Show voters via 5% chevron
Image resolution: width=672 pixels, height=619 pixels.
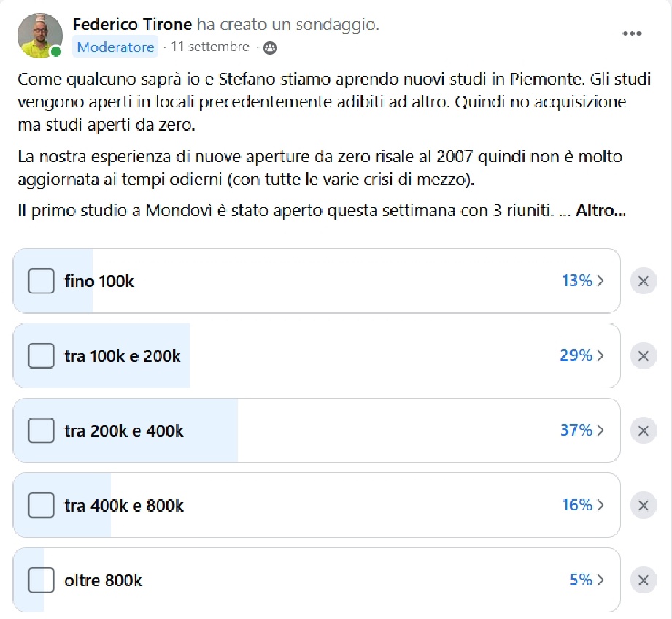click(x=600, y=580)
